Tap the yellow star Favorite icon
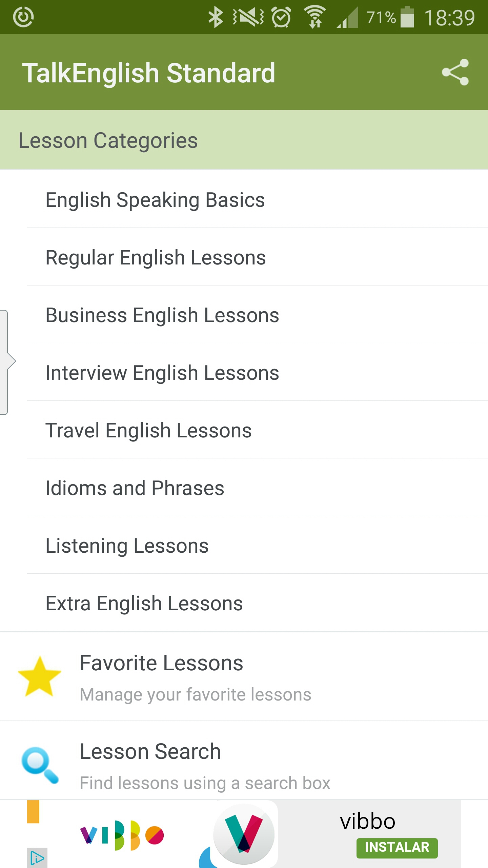The height and width of the screenshot is (868, 488). coord(40,676)
